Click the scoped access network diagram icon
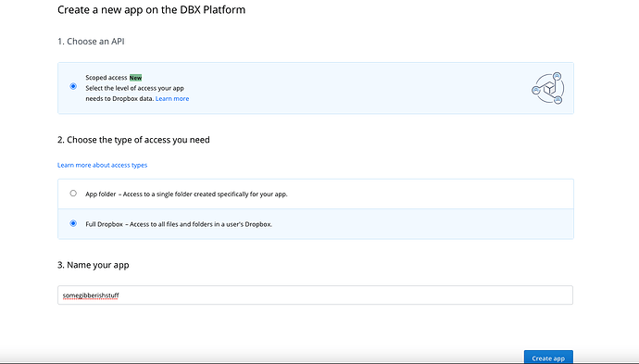This screenshot has width=639, height=364. coord(547,88)
